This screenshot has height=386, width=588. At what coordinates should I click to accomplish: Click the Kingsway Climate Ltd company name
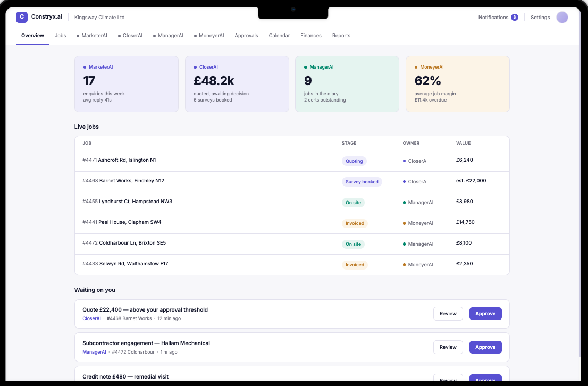(99, 17)
